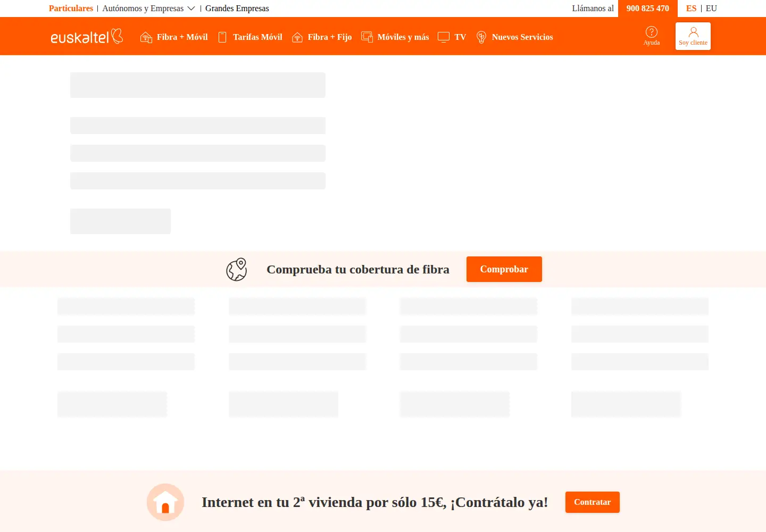Image resolution: width=766 pixels, height=532 pixels.
Task: Click the globe location coverage icon
Action: coord(237,270)
